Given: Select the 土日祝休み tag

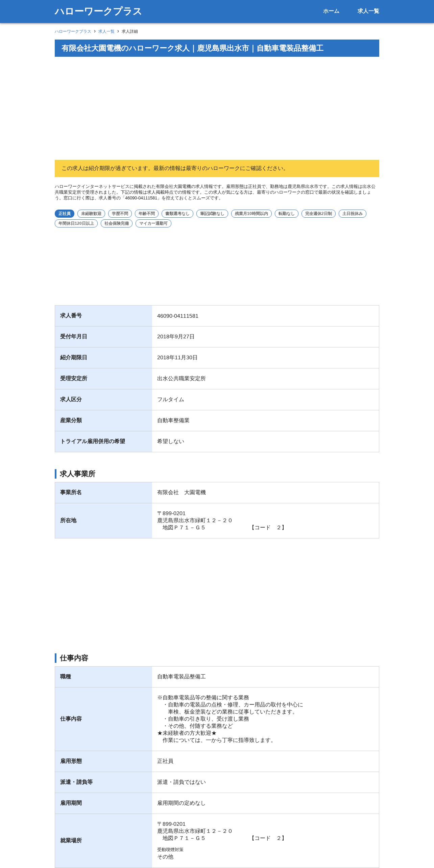Looking at the screenshot, I should click(353, 214).
